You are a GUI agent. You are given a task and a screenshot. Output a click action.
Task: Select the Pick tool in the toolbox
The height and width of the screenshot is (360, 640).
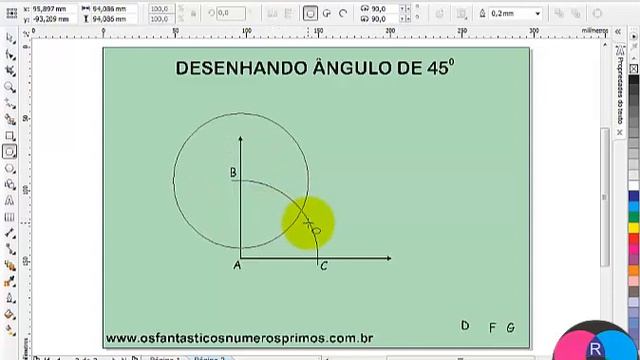click(10, 38)
